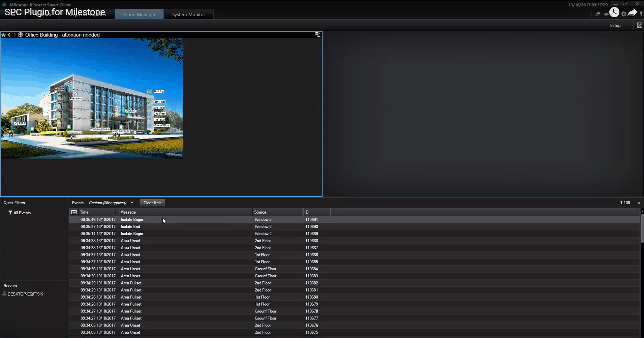This screenshot has height=338, width=644.
Task: Select the Building alarm bell icon
Action: tap(149, 92)
